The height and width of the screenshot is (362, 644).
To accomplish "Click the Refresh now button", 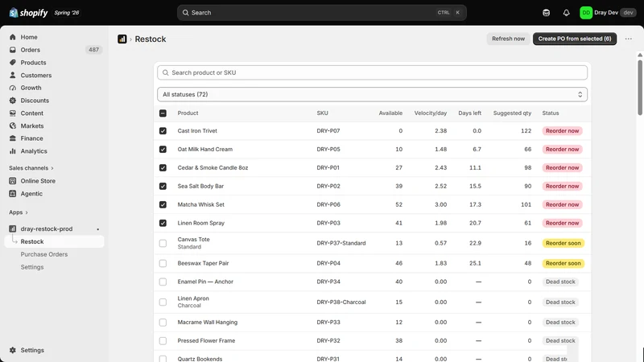I will tap(508, 39).
